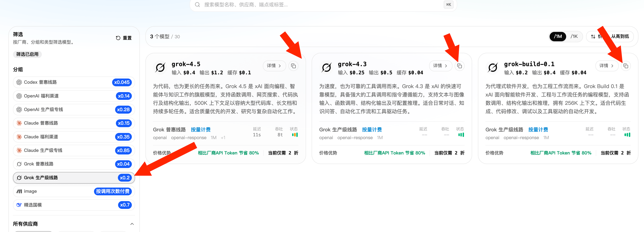The image size is (644, 232).
Task: Click 按量计费 on the grok-4.3 card
Action: click(x=372, y=130)
